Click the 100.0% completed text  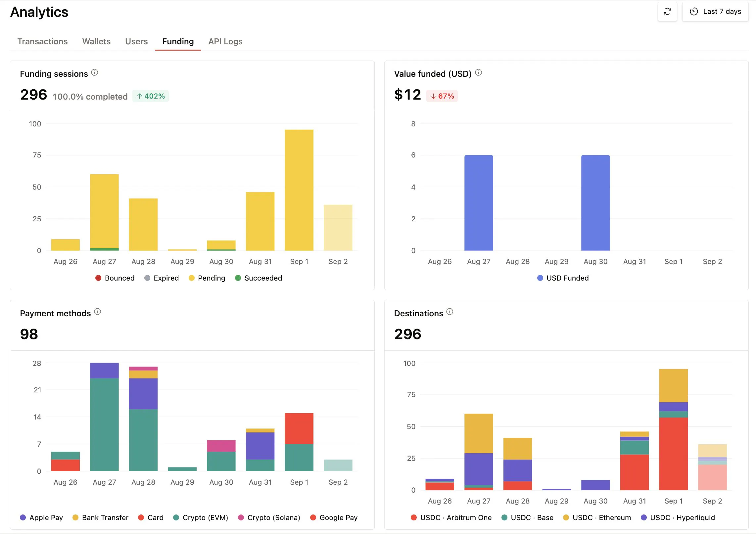pos(90,96)
